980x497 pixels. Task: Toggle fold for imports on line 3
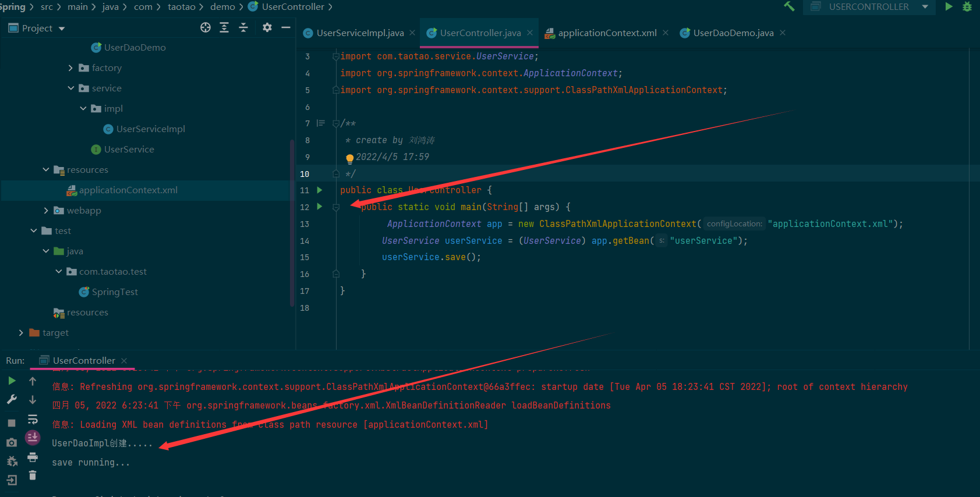click(x=336, y=56)
